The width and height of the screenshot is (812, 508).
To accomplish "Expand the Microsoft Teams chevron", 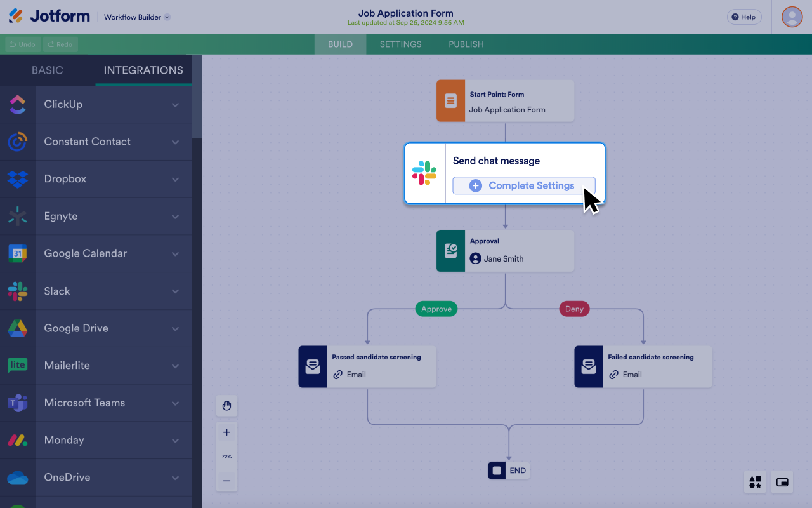I will 175,403.
